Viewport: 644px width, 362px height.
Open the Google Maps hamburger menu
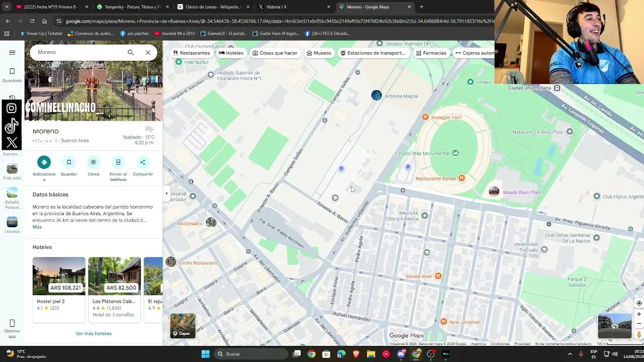point(12,52)
